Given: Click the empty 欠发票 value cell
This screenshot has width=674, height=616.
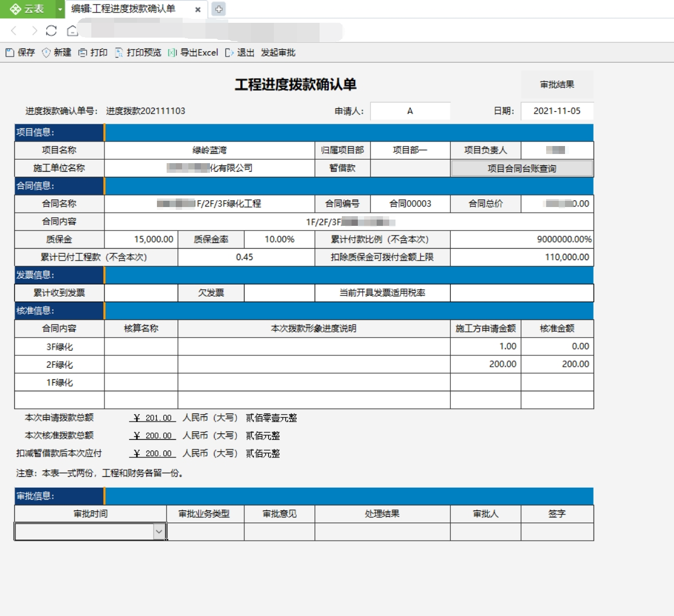Looking at the screenshot, I should point(280,293).
